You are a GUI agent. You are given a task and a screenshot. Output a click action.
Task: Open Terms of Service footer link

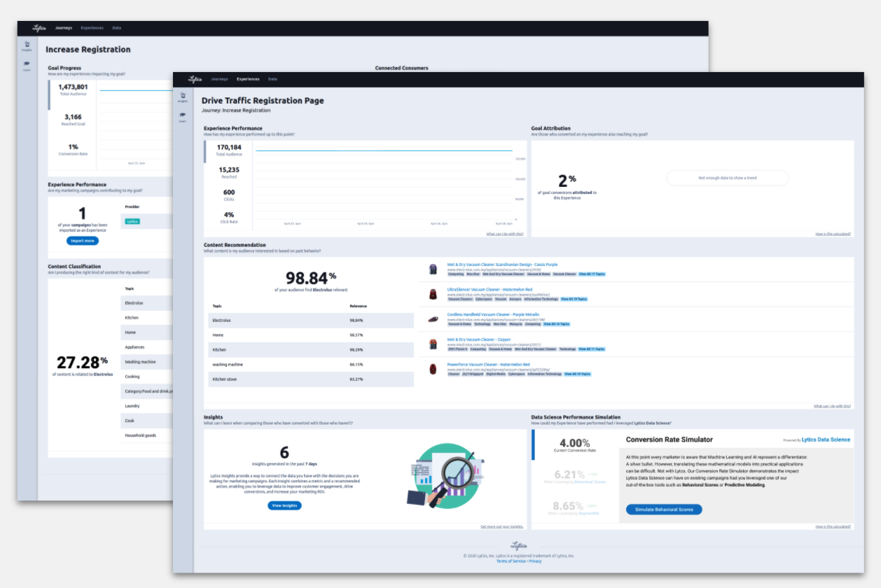pyautogui.click(x=511, y=561)
